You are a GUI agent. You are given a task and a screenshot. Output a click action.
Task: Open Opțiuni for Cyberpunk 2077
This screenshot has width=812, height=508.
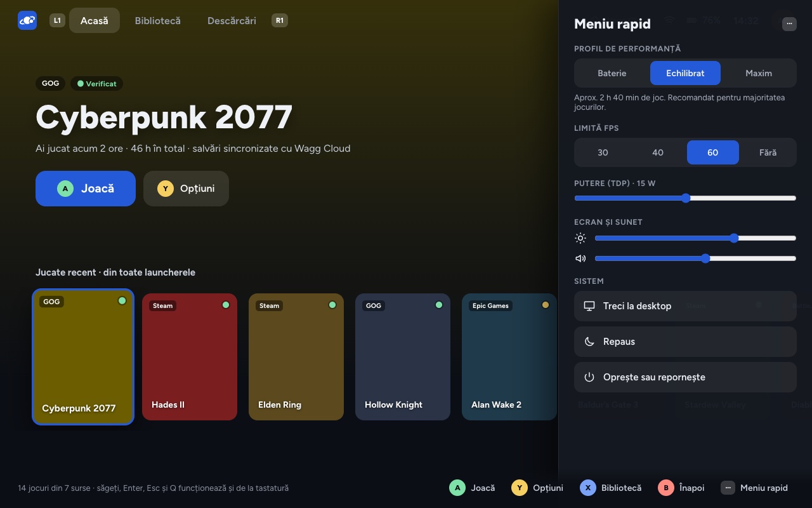[x=186, y=189]
